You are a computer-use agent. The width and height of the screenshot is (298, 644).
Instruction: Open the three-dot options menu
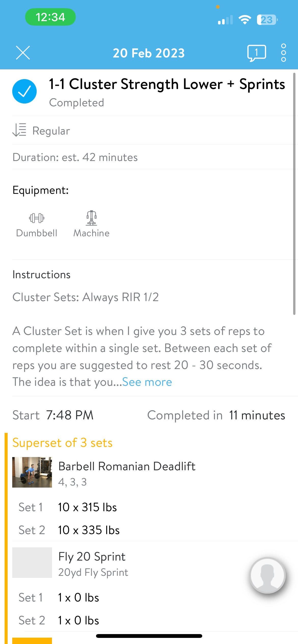click(x=283, y=53)
